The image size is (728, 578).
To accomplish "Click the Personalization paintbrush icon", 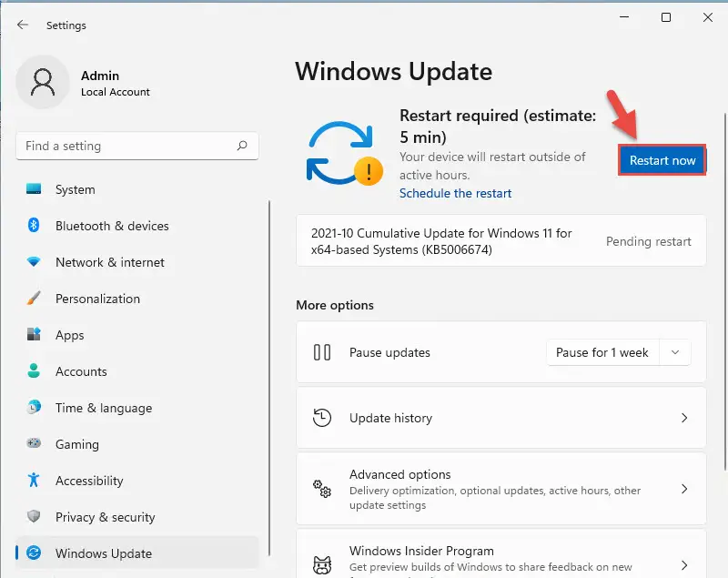I will coord(35,299).
